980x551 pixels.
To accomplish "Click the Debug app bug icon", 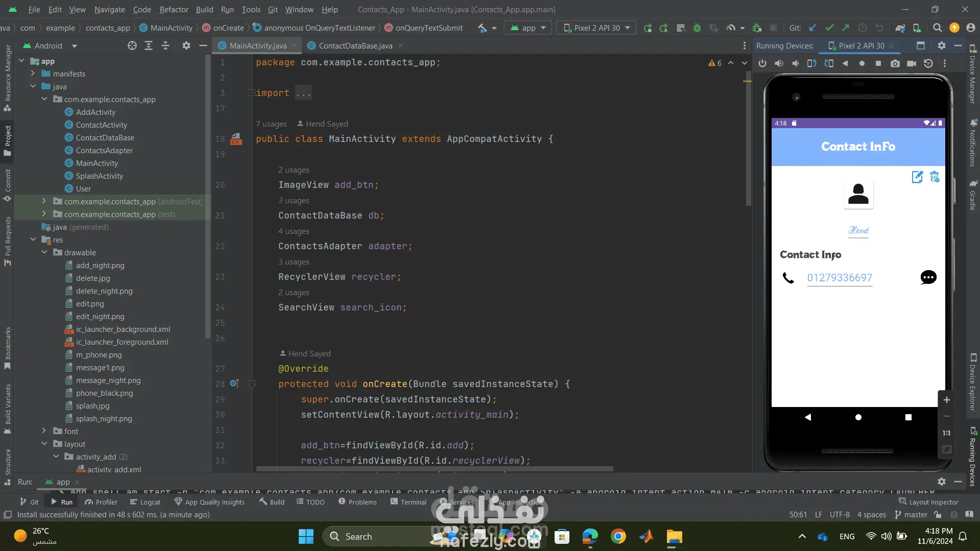I will [697, 28].
